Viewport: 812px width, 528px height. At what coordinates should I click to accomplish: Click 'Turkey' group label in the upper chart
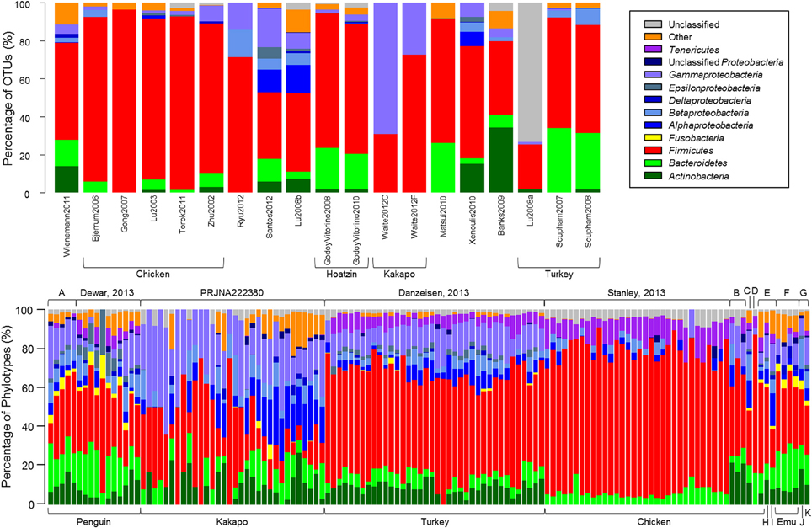point(558,274)
